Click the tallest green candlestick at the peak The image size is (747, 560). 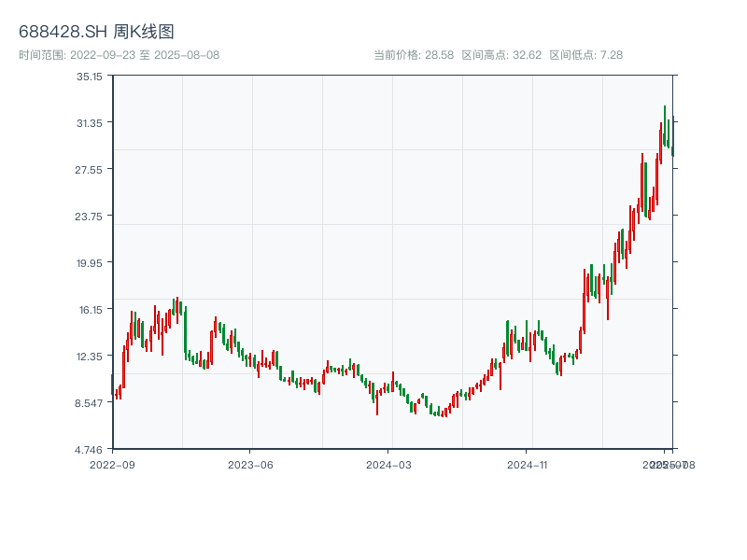coord(665,126)
